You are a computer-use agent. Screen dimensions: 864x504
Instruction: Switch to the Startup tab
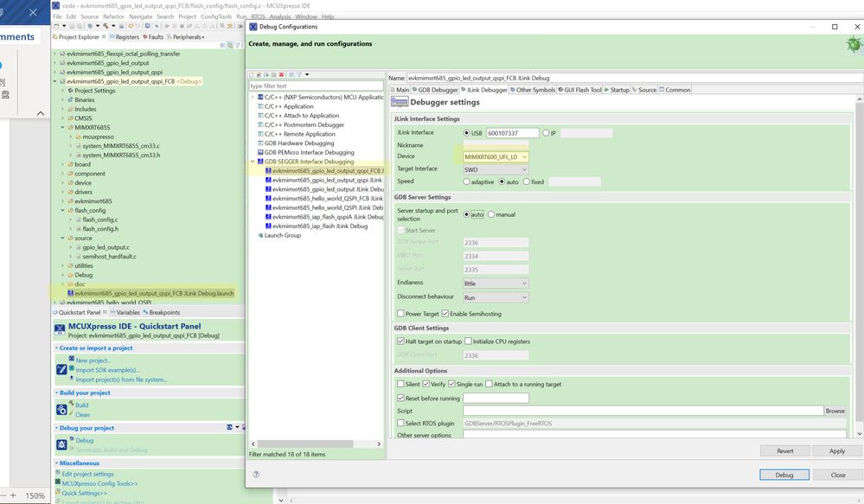(618, 90)
